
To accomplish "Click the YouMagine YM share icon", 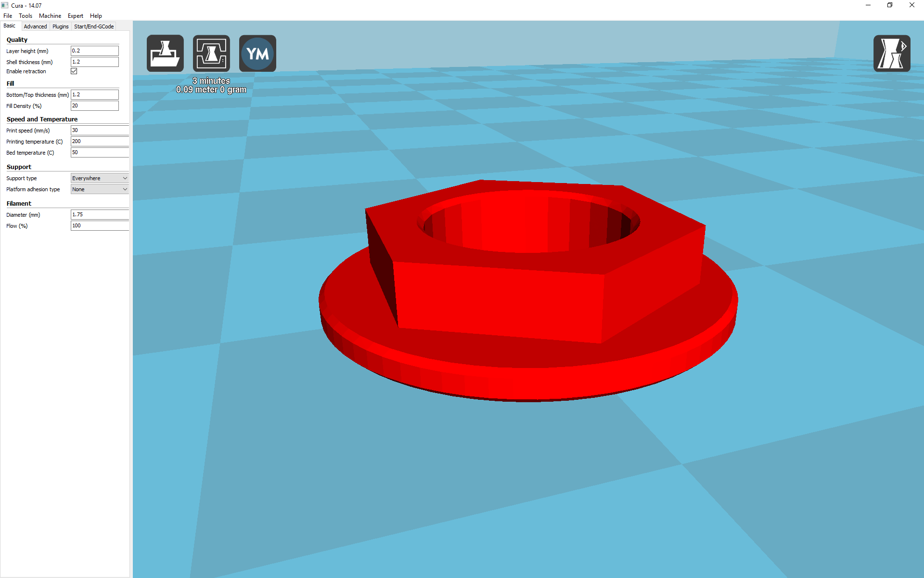I will (257, 53).
